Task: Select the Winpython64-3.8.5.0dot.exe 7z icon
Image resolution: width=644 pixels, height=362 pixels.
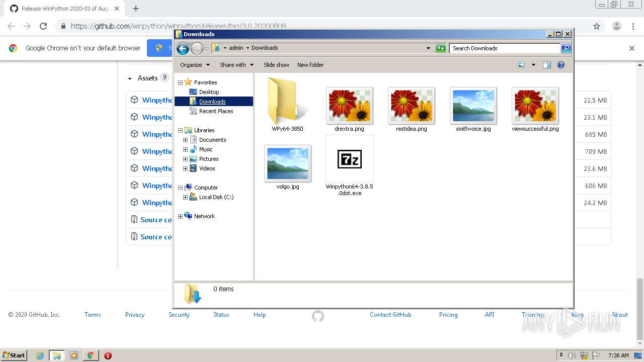Action: point(349,159)
